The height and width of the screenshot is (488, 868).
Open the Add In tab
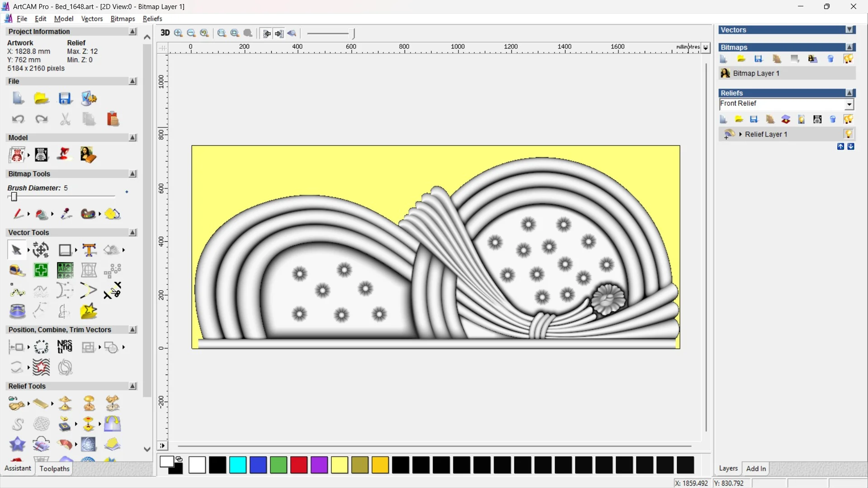[756, 469]
